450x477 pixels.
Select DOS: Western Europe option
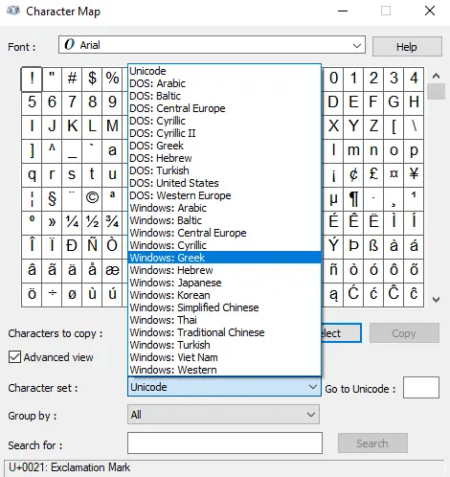click(224, 195)
